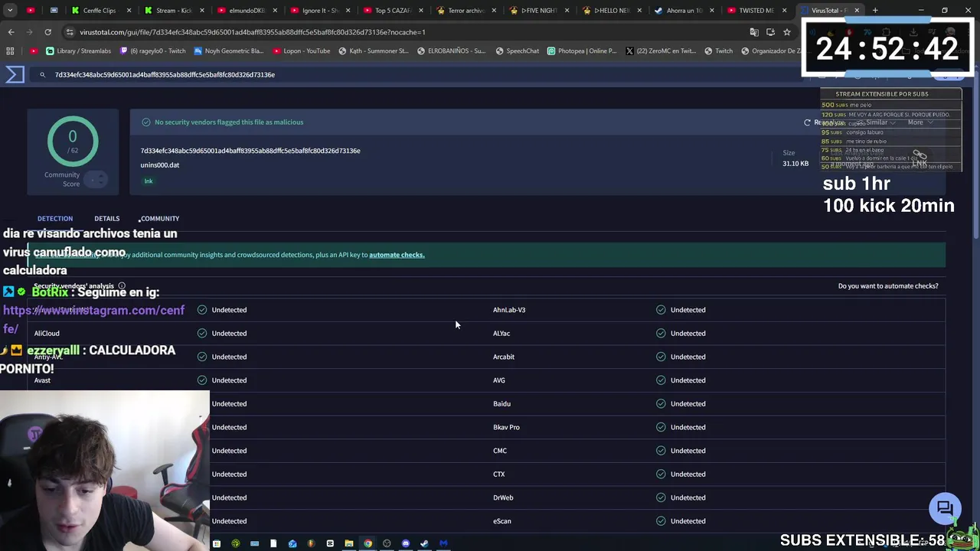Open Discord from the taskbar
The width and height of the screenshot is (980, 551).
point(406,543)
